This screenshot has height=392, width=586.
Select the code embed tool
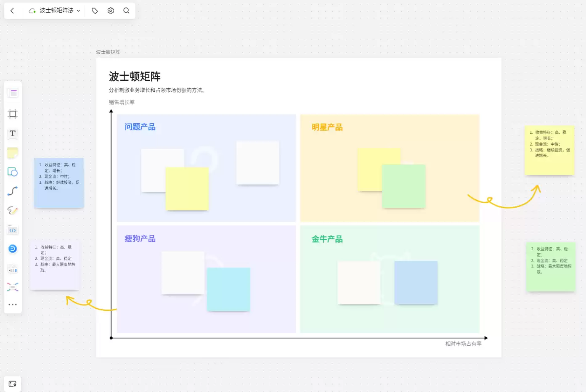(x=13, y=230)
